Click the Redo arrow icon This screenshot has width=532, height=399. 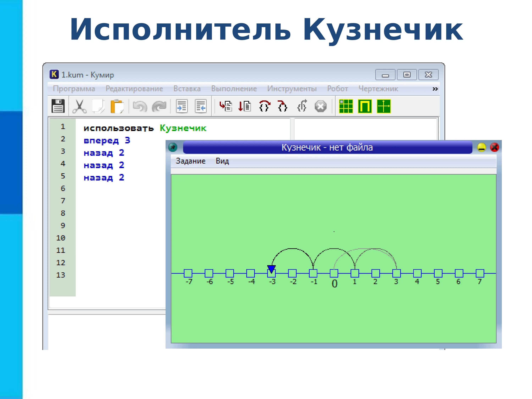(159, 106)
